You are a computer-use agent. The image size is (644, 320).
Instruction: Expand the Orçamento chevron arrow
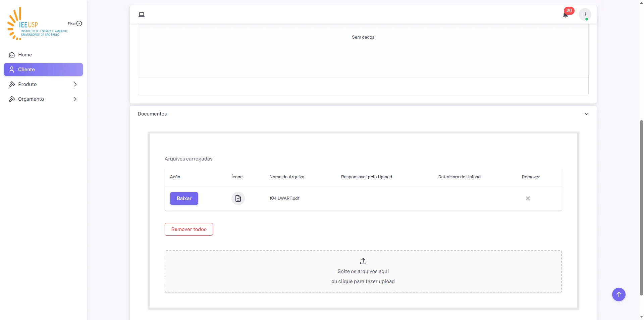[x=75, y=99]
